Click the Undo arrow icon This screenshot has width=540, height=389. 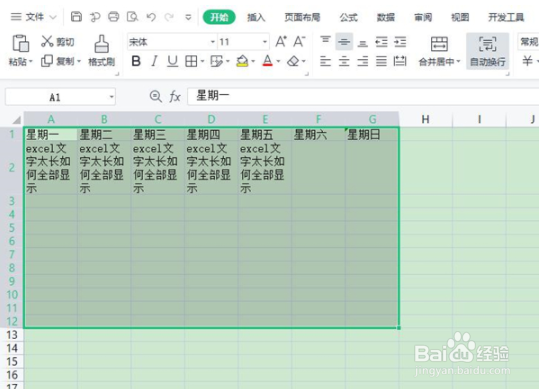point(151,17)
